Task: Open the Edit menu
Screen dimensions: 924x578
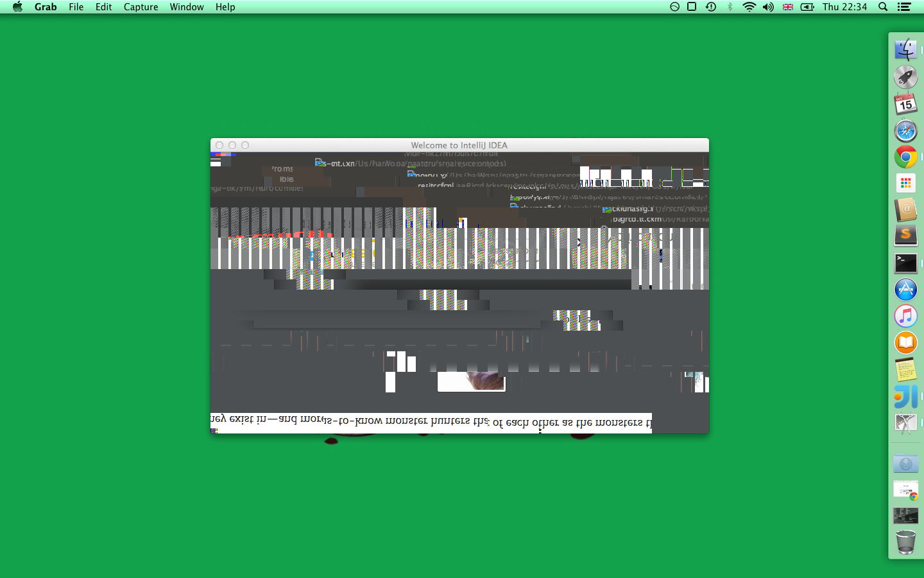Action: pos(104,7)
